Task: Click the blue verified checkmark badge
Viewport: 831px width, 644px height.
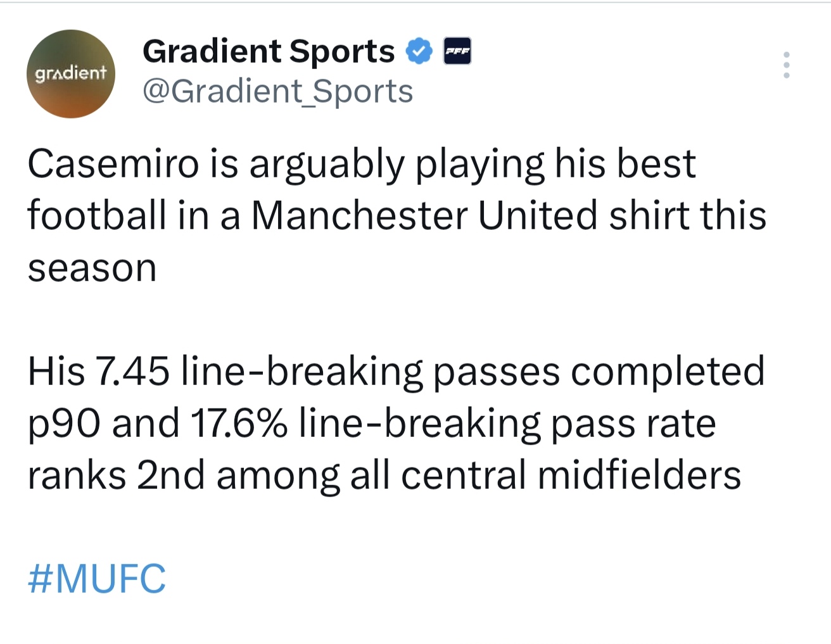Action: 419,51
